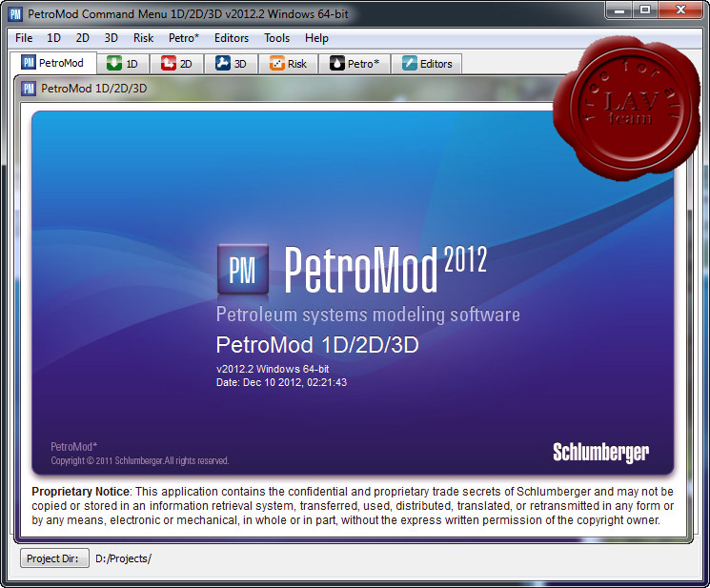Open the 3D menu
710x588 pixels.
click(111, 38)
